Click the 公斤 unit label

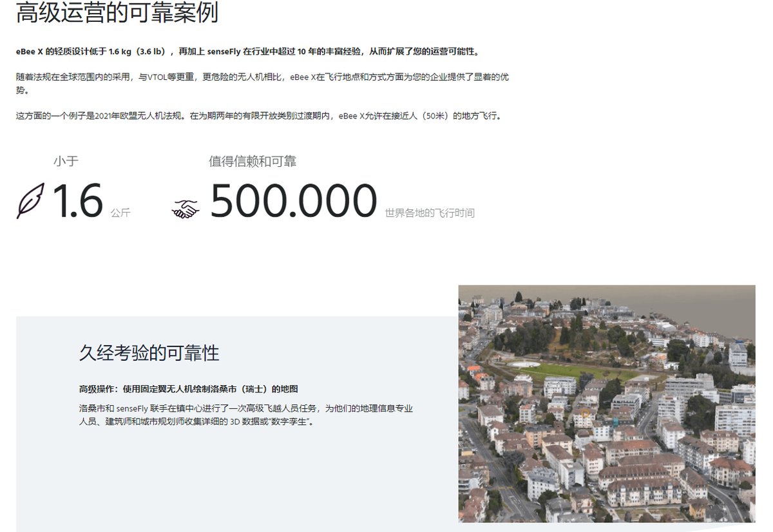point(120,213)
